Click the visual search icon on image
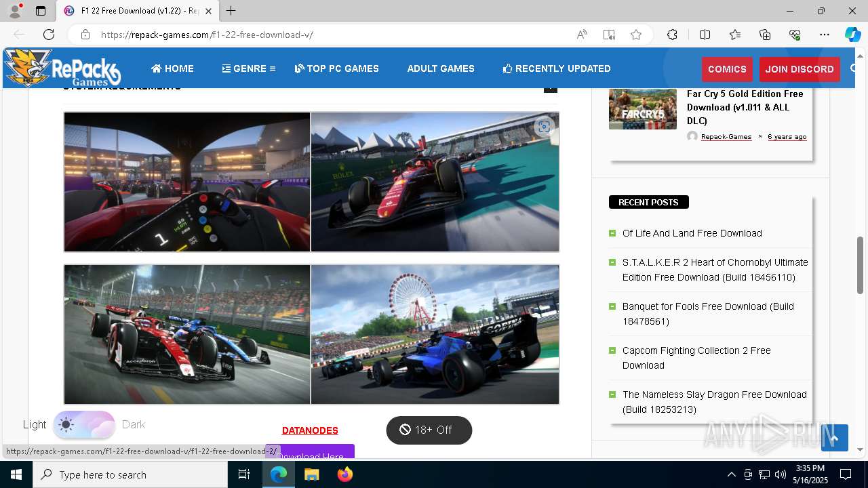This screenshot has width=868, height=488. pyautogui.click(x=544, y=127)
